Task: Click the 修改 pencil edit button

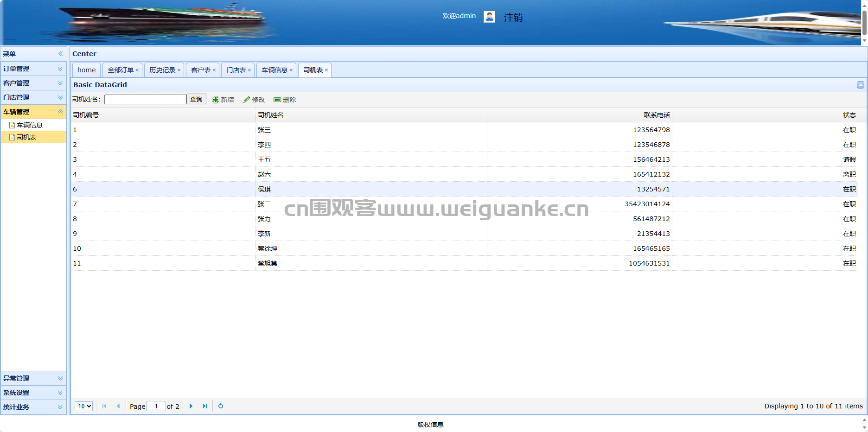Action: pos(254,100)
